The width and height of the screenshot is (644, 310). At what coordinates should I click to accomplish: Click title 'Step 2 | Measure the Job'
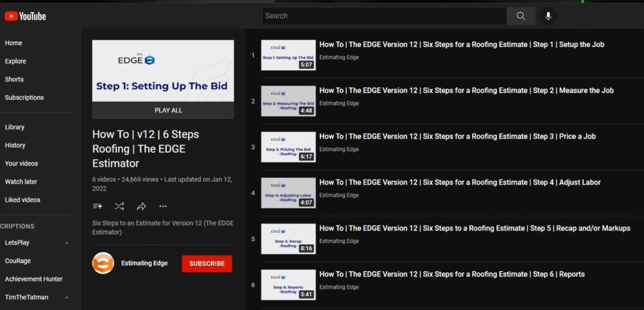[x=466, y=90]
